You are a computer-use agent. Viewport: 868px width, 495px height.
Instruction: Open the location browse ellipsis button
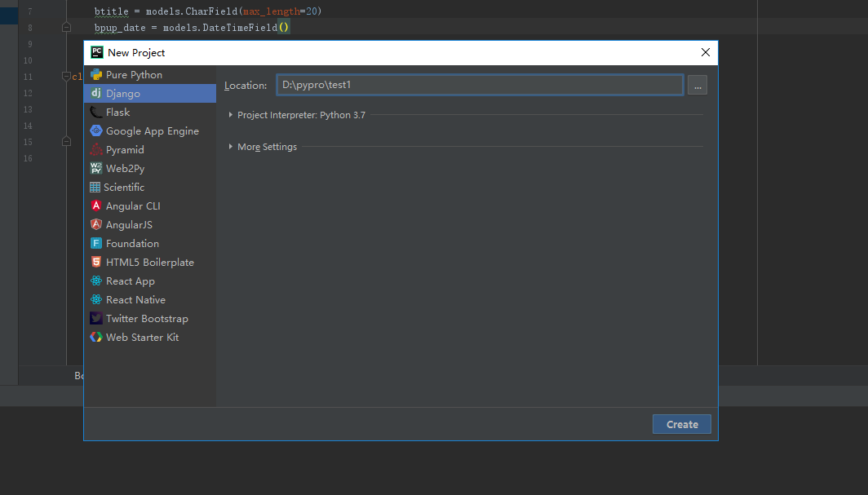point(697,85)
